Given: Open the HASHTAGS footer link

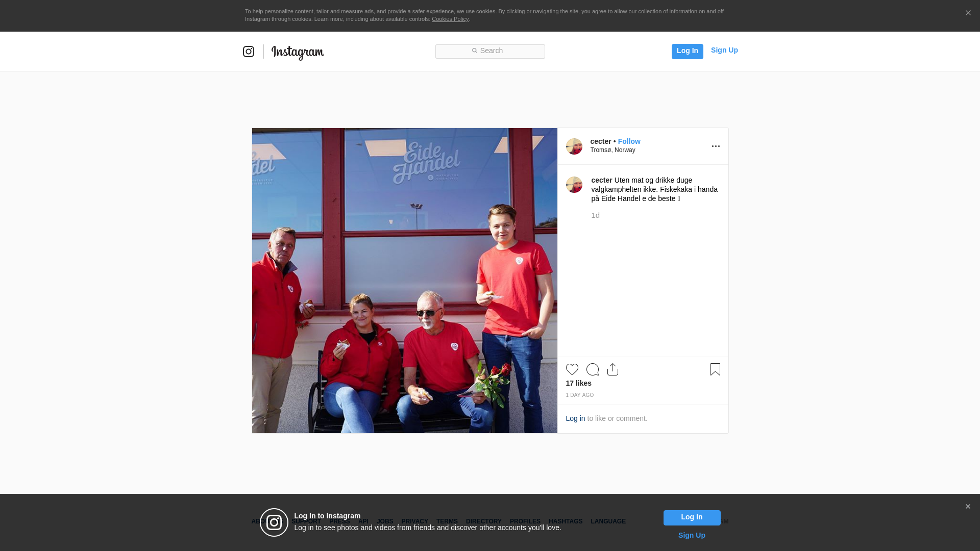Looking at the screenshot, I should pyautogui.click(x=566, y=521).
